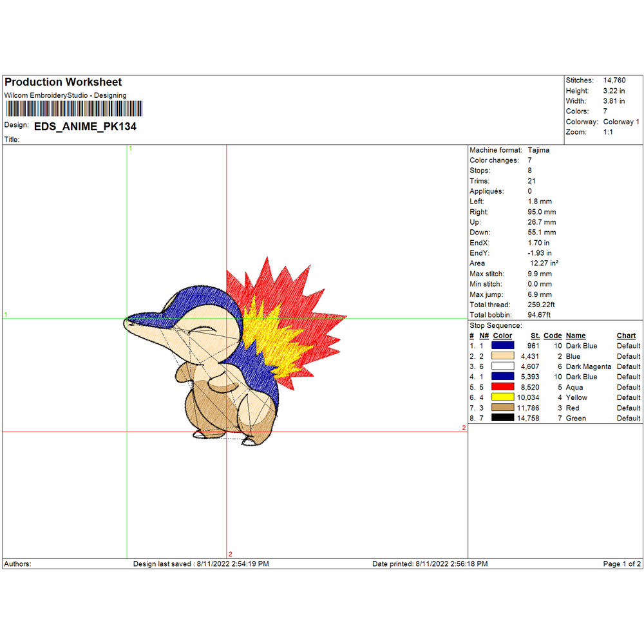644x644 pixels.
Task: Click the design name EDS_ANIME_PK134
Action: click(85, 127)
